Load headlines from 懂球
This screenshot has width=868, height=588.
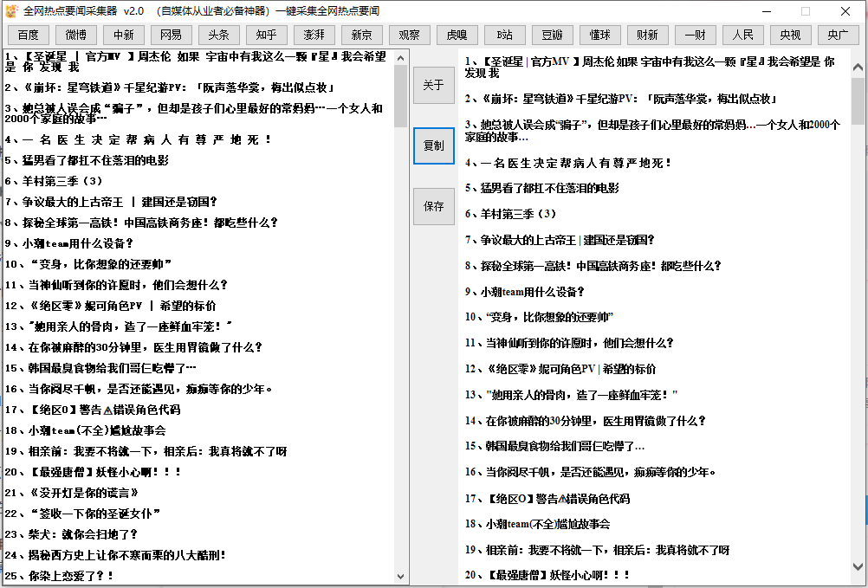click(599, 35)
